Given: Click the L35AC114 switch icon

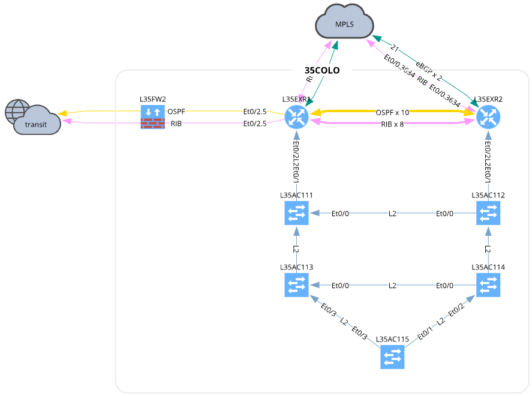Looking at the screenshot, I should 488,285.
